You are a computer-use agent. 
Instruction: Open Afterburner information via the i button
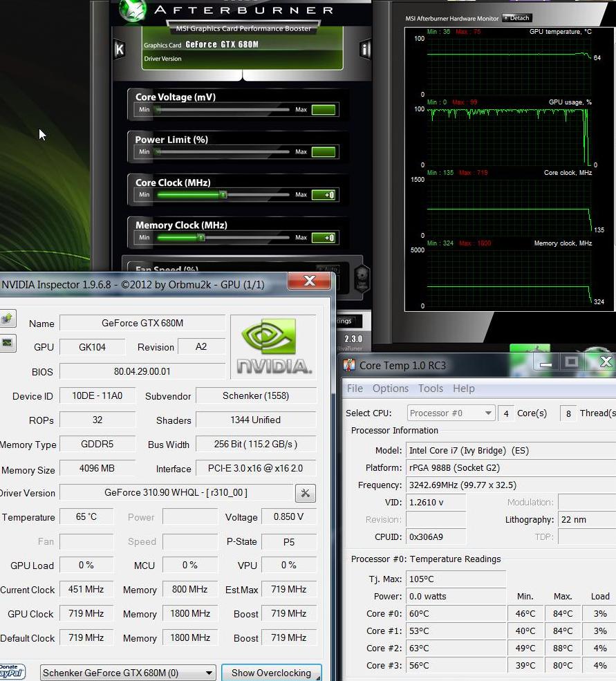click(365, 50)
